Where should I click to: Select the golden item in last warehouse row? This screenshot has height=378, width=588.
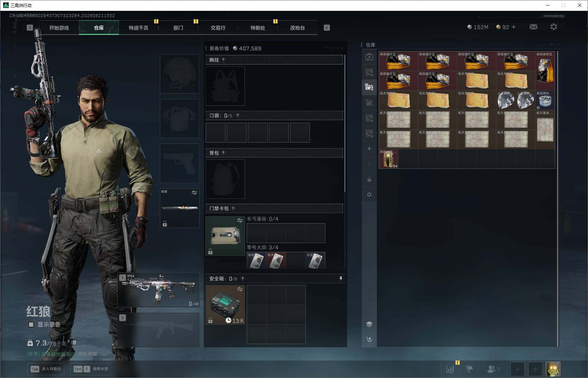[388, 159]
